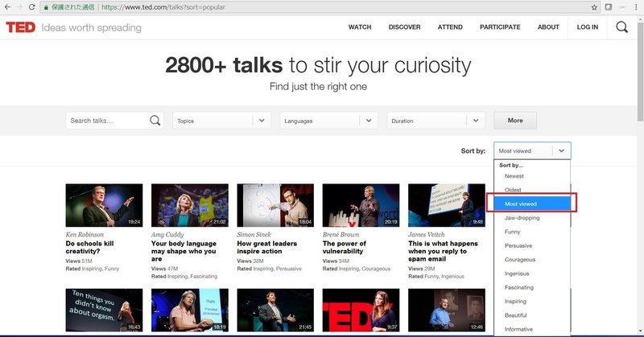Reload the page with refresh icon

pyautogui.click(x=31, y=7)
